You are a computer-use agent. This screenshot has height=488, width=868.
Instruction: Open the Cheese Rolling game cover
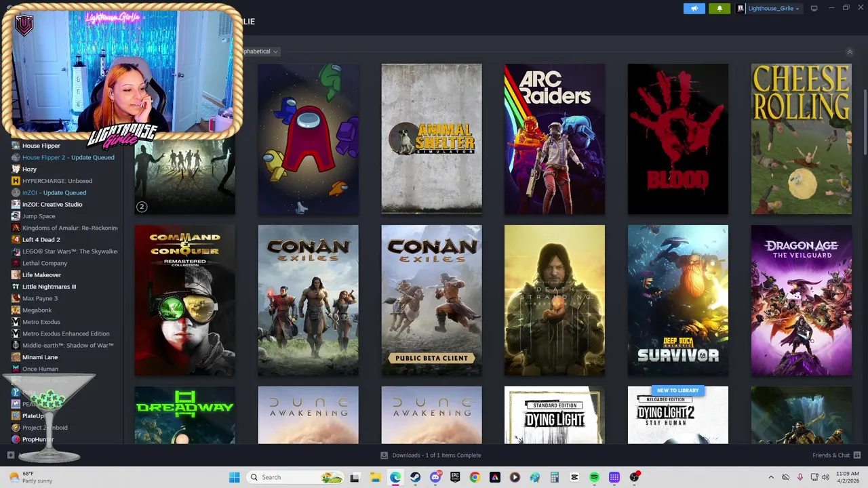pos(801,139)
